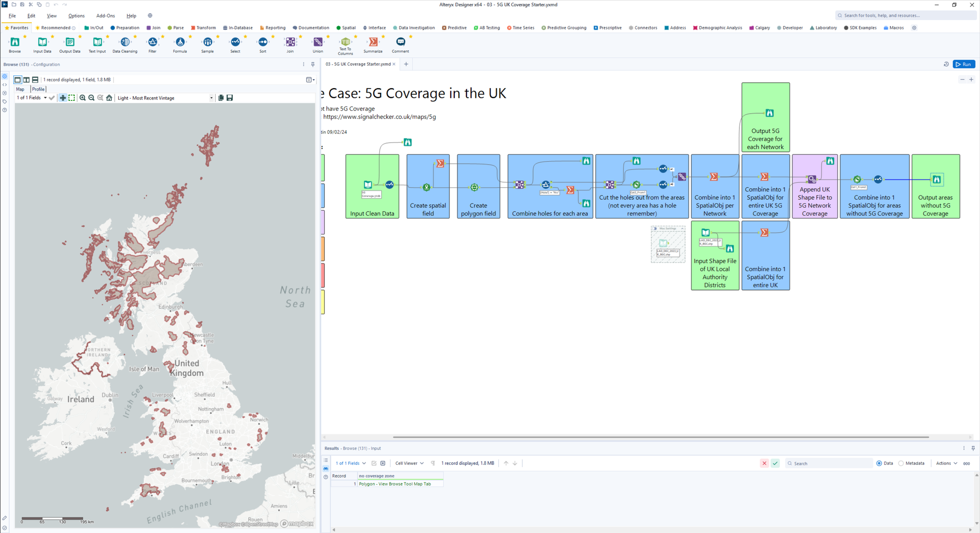Open the Options menu
The height and width of the screenshot is (533, 980).
coord(76,16)
